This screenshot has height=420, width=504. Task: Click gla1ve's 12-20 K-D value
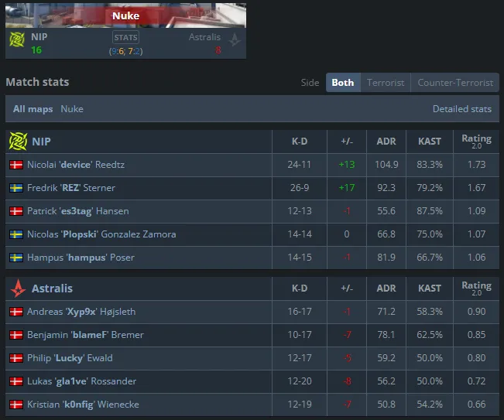[x=300, y=381]
